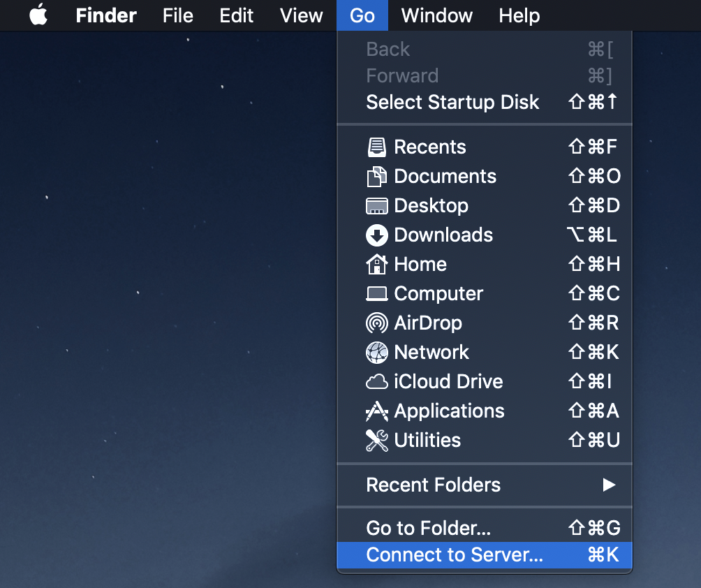Click the AirDrop radar icon
The height and width of the screenshot is (588, 701).
377,323
